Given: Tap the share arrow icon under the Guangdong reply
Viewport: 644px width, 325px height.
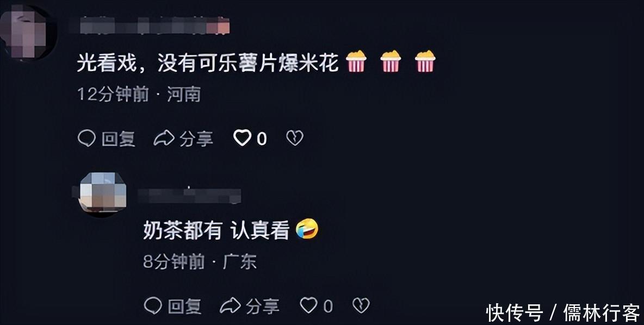Looking at the screenshot, I should 230,306.
